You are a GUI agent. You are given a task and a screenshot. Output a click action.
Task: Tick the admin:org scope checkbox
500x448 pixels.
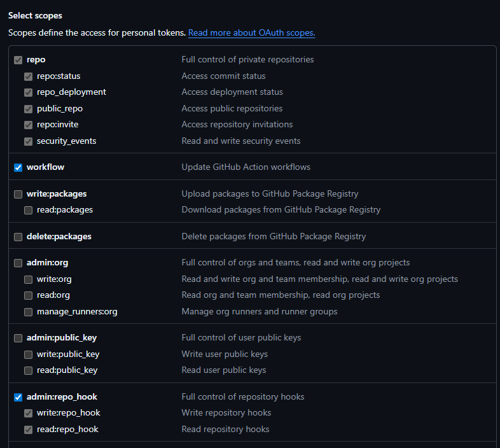tap(18, 263)
